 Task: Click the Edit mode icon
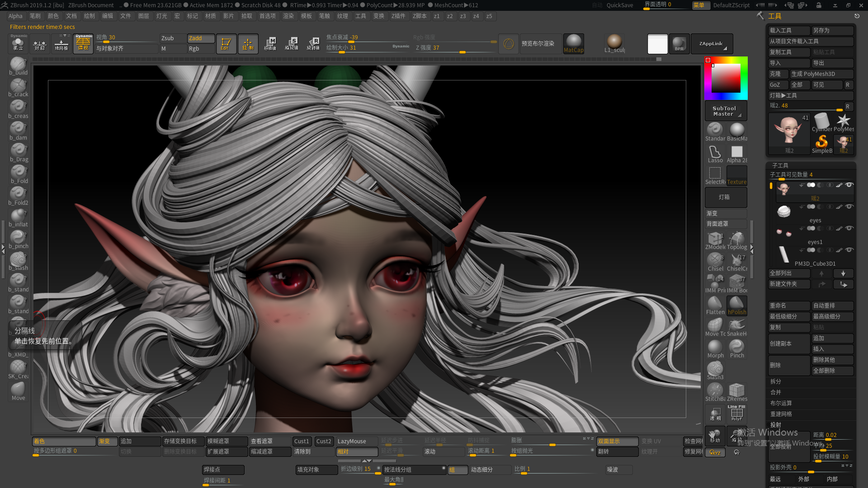tap(226, 44)
